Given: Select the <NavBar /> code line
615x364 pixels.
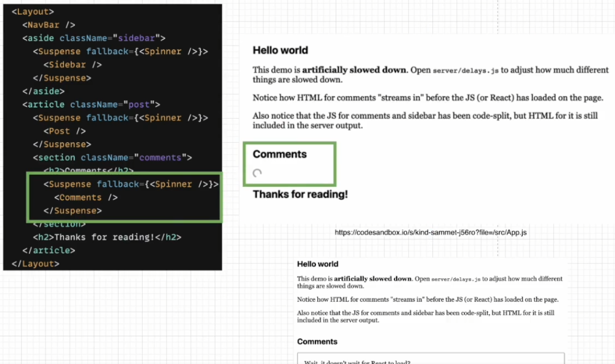Looking at the screenshot, I should [49, 25].
